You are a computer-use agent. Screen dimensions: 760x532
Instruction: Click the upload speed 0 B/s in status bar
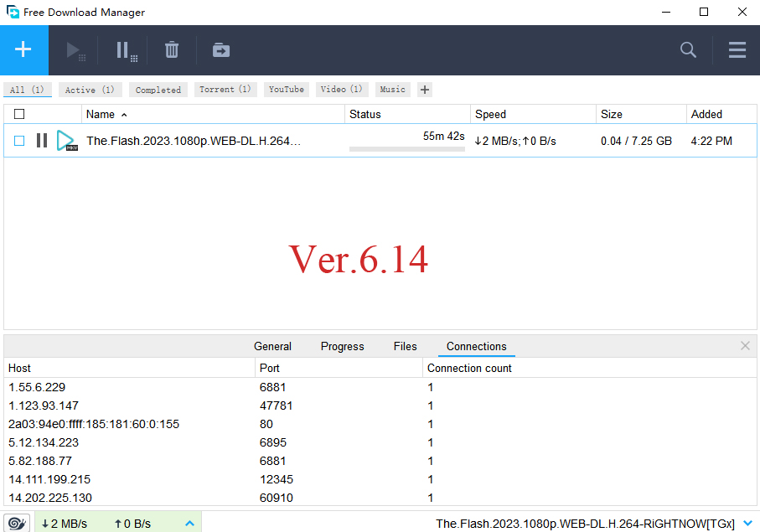(x=132, y=524)
